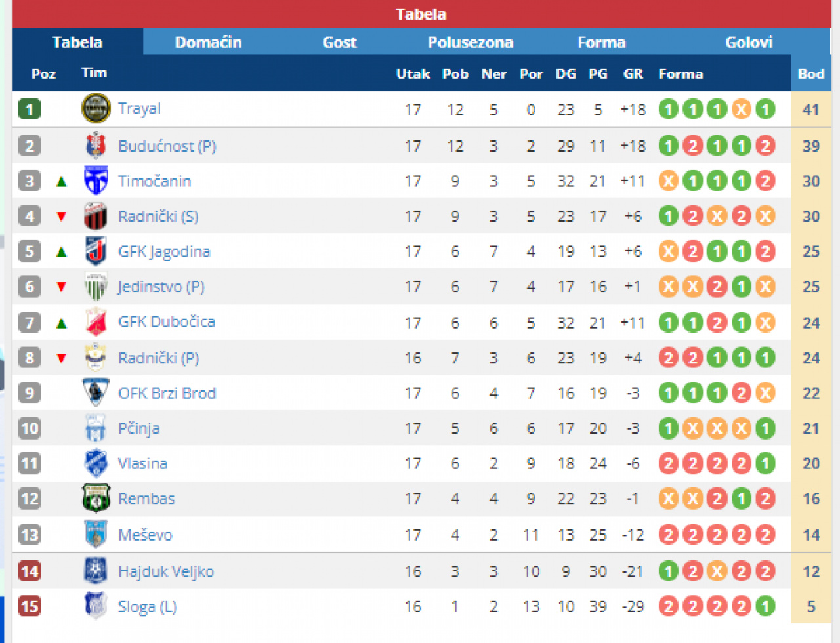This screenshot has width=840, height=643.
Task: Click the GFK Jagodina crest icon
Action: pyautogui.click(x=96, y=251)
